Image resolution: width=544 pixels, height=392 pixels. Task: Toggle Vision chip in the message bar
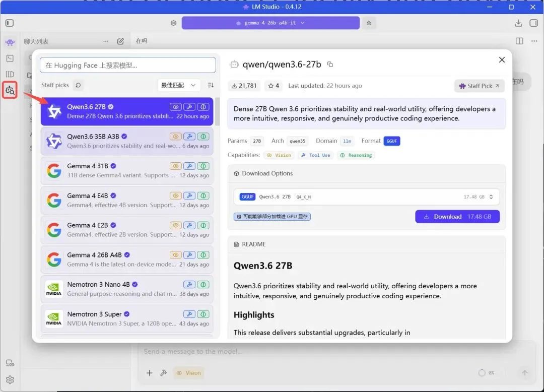coord(189,373)
